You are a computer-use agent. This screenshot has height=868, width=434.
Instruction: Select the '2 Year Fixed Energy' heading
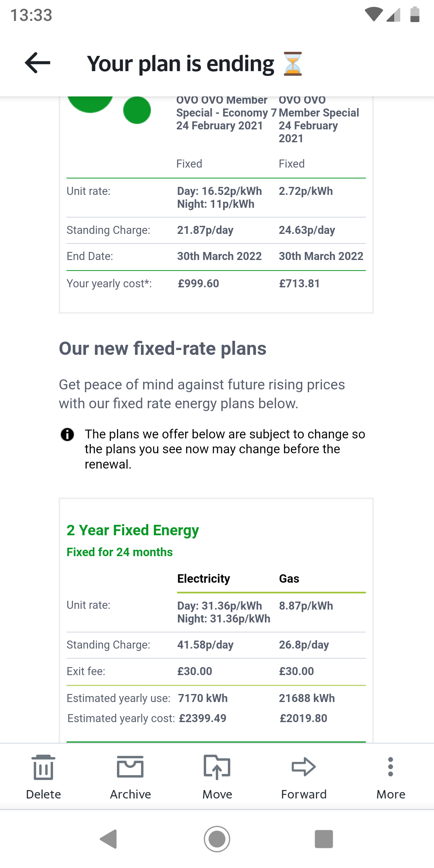[133, 530]
